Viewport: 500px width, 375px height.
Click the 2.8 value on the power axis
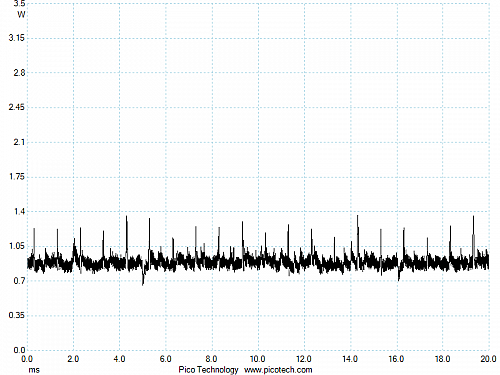coord(19,72)
